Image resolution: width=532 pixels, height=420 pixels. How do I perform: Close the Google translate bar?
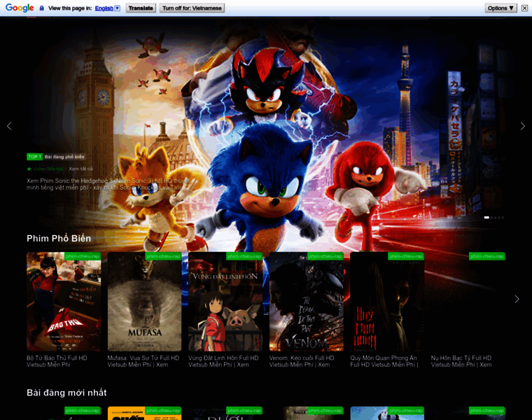[x=524, y=8]
